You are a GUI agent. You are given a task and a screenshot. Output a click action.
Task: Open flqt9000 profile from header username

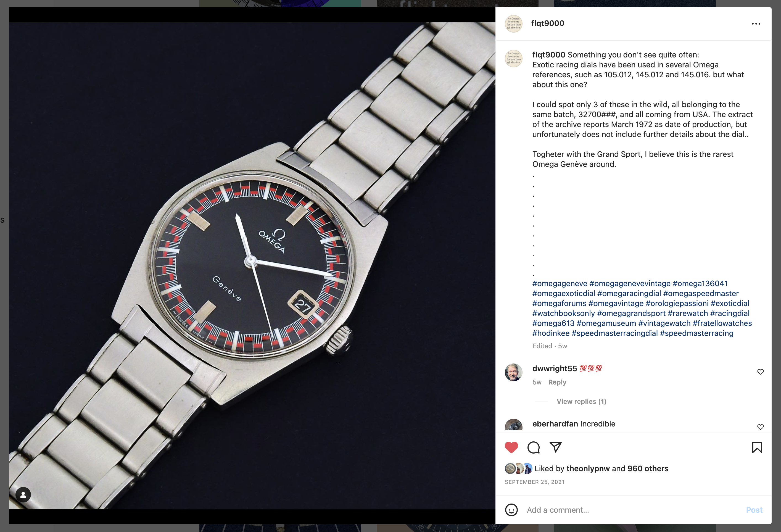click(547, 23)
